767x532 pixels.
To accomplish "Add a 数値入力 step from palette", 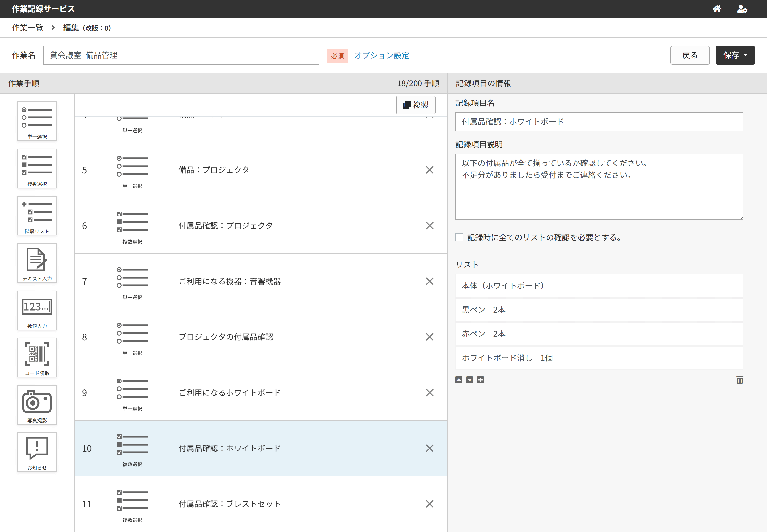I will 37,311.
